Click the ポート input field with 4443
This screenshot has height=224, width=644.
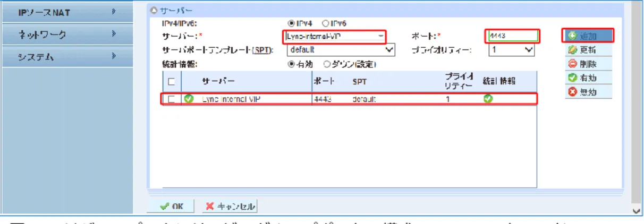[512, 37]
